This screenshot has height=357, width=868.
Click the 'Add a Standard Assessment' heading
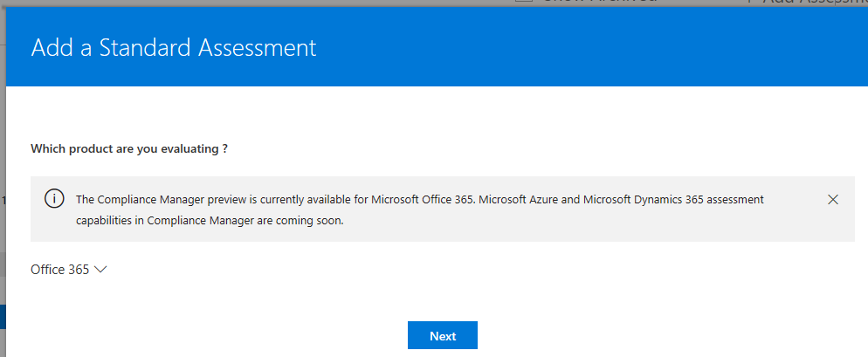tap(174, 48)
